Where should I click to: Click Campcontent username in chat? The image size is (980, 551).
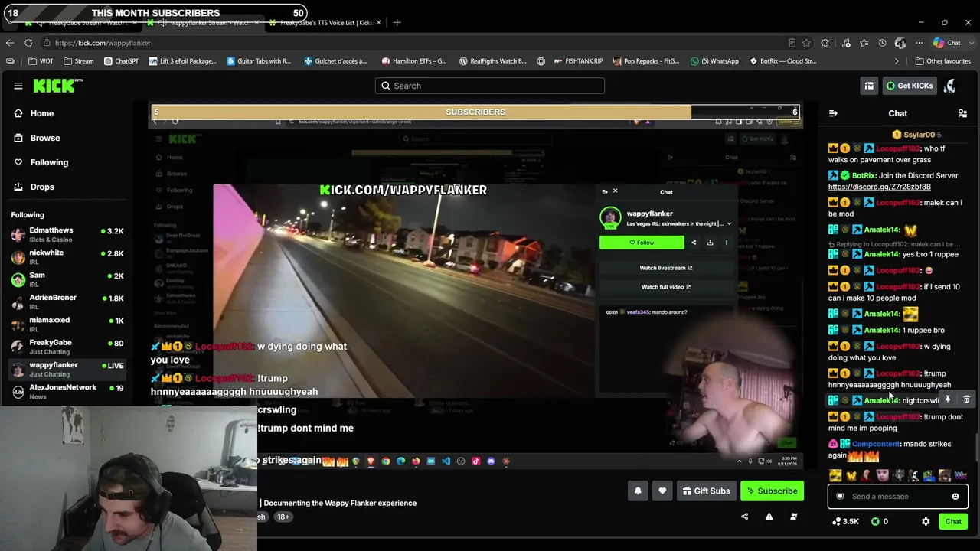[876, 444]
